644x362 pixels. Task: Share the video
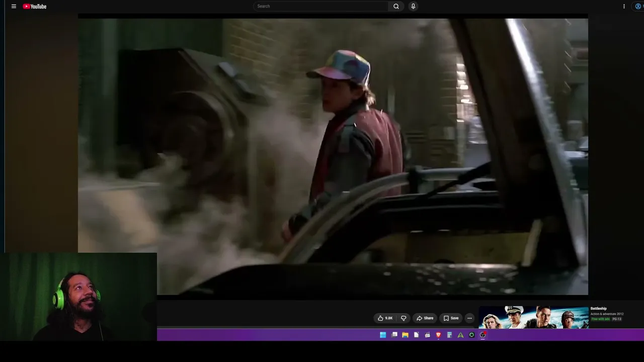425,318
